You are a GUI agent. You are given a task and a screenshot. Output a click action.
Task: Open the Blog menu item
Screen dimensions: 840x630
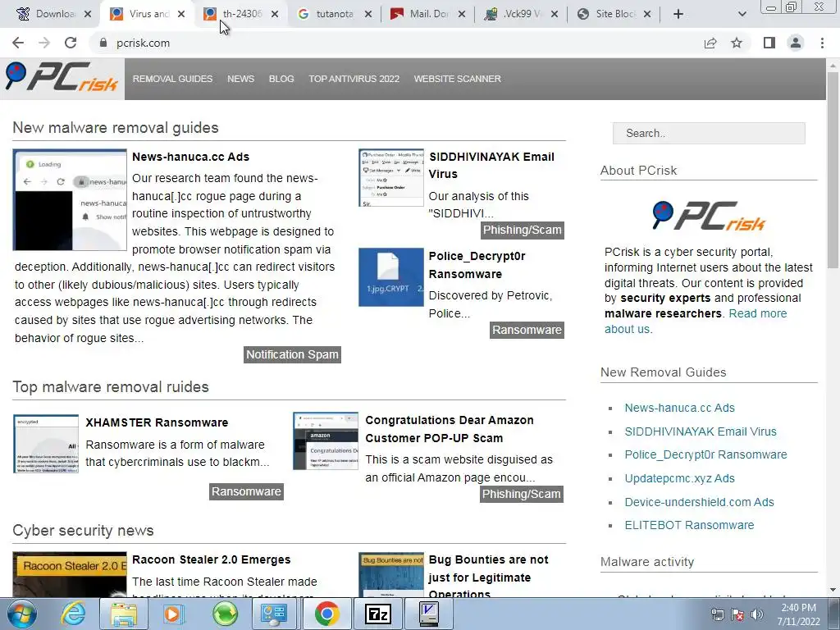(x=281, y=79)
